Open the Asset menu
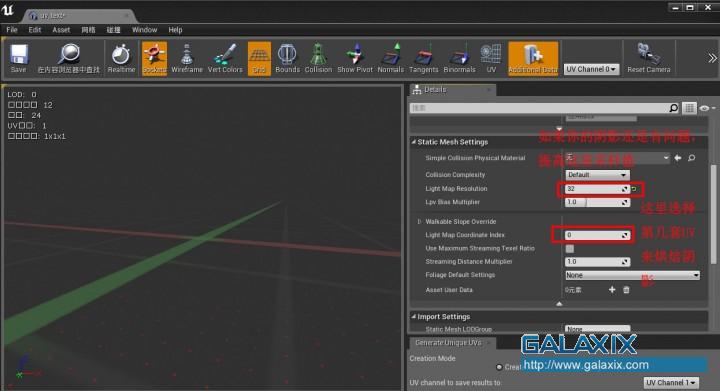The image size is (720, 391). (x=61, y=30)
